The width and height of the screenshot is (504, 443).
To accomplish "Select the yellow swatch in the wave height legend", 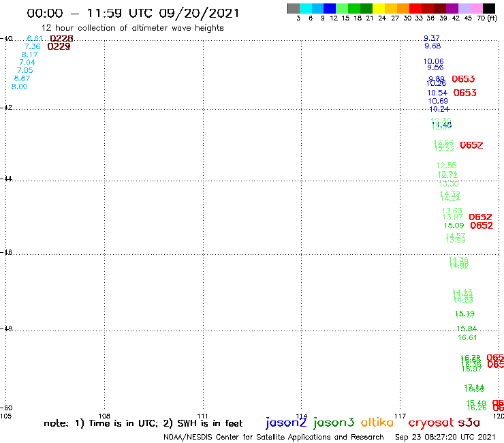I will (x=379, y=8).
